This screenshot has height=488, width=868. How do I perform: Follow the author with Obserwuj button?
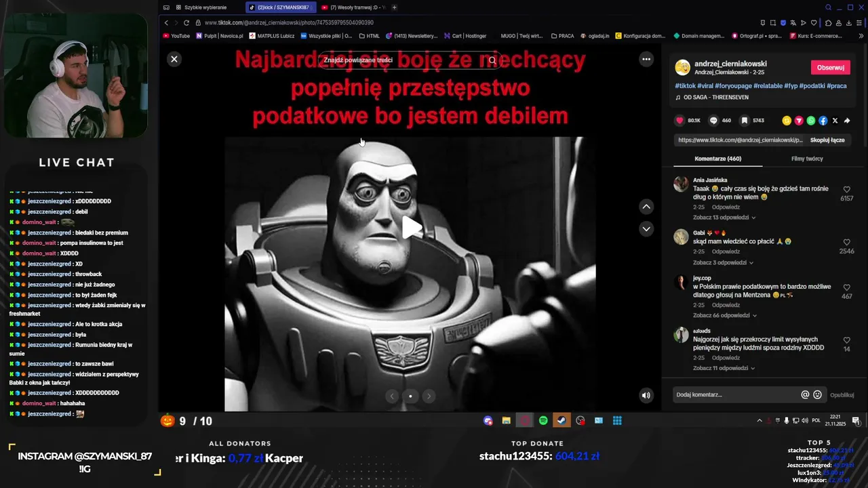tap(830, 68)
